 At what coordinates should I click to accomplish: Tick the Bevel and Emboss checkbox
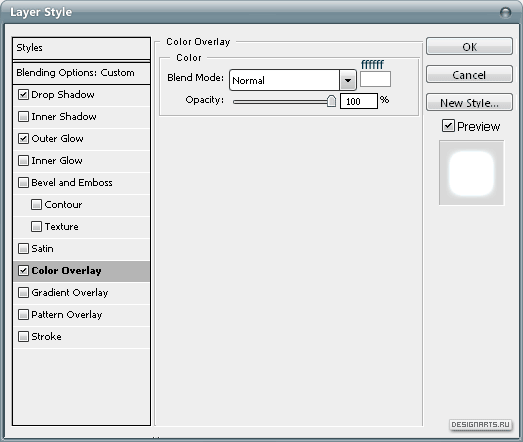point(23,183)
